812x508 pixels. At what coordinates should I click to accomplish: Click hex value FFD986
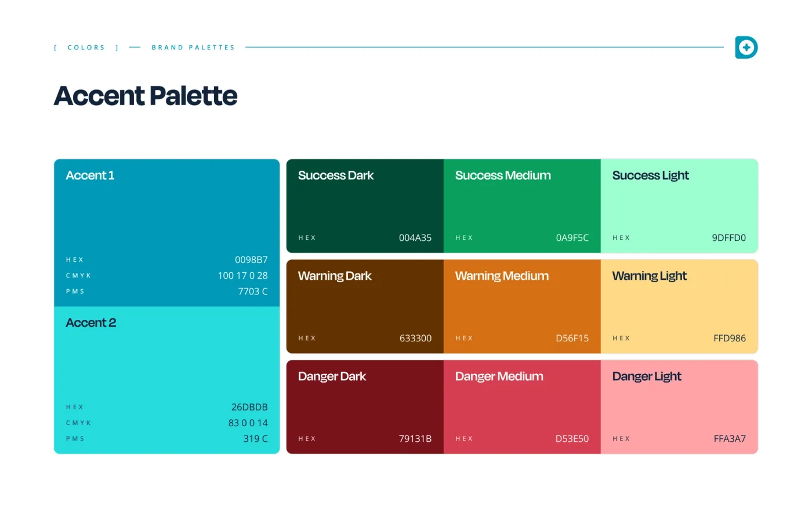730,338
